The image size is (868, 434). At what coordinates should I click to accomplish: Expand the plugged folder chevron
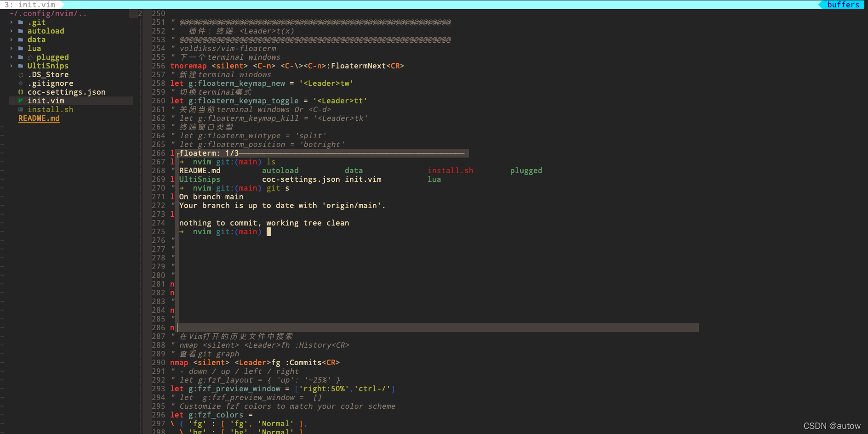11,57
